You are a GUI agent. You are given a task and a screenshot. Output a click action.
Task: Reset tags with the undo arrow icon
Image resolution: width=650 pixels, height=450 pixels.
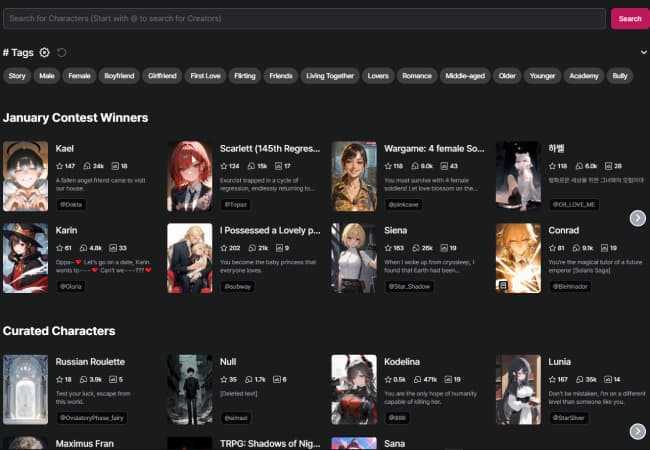tap(62, 52)
